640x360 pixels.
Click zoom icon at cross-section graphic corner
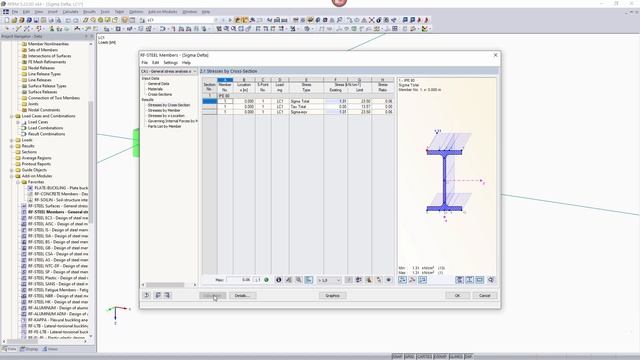pyautogui.click(x=491, y=280)
